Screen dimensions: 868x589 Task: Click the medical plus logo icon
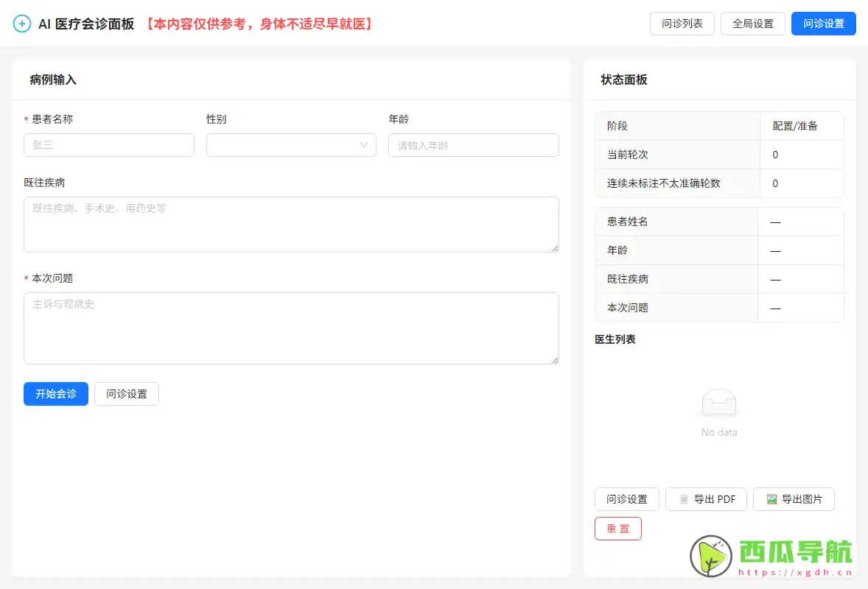[22, 24]
